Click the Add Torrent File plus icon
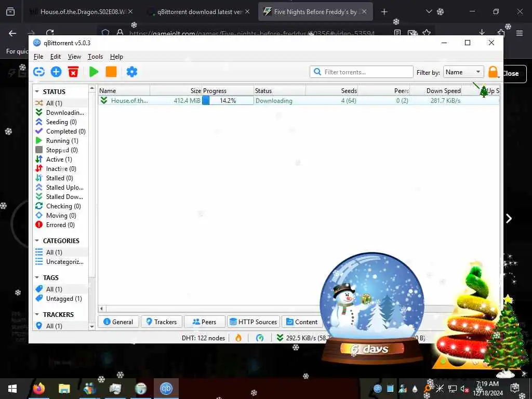The image size is (532, 399). pyautogui.click(x=56, y=72)
